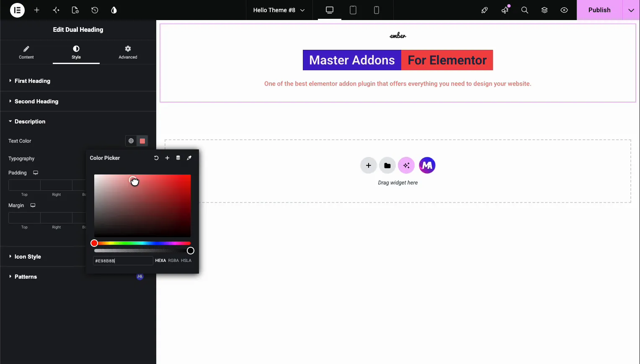Image resolution: width=640 pixels, height=364 pixels.
Task: Toggle Margin responsive device icon
Action: tap(33, 205)
